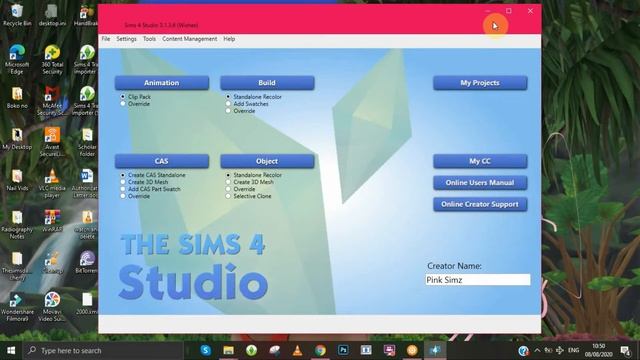Image resolution: width=640 pixels, height=360 pixels.
Task: Click the ENG language indicator
Action: point(573,350)
